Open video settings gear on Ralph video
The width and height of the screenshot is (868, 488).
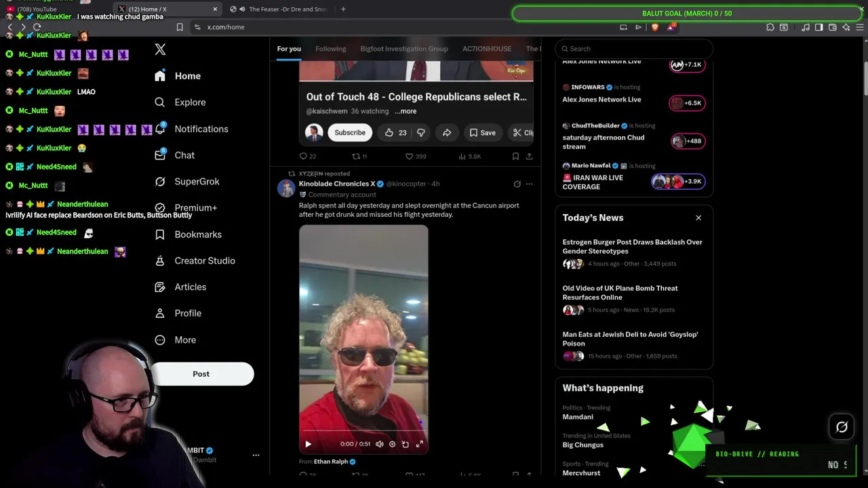392,445
